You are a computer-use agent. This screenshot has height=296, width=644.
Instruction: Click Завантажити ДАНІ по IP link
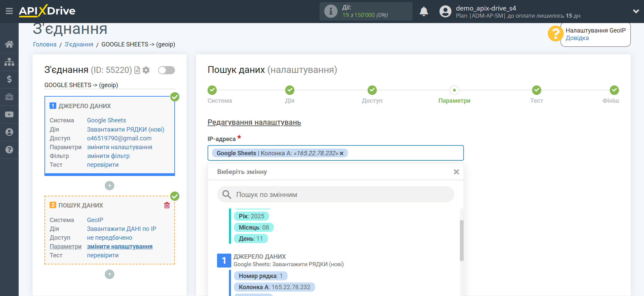121,229
